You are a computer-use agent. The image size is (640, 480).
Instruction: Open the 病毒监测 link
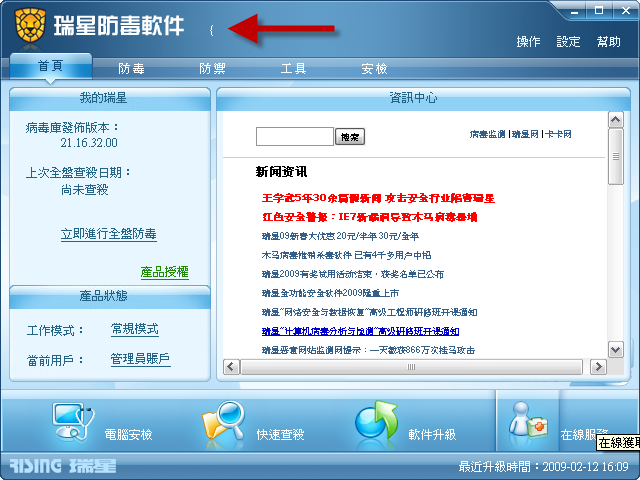point(487,134)
